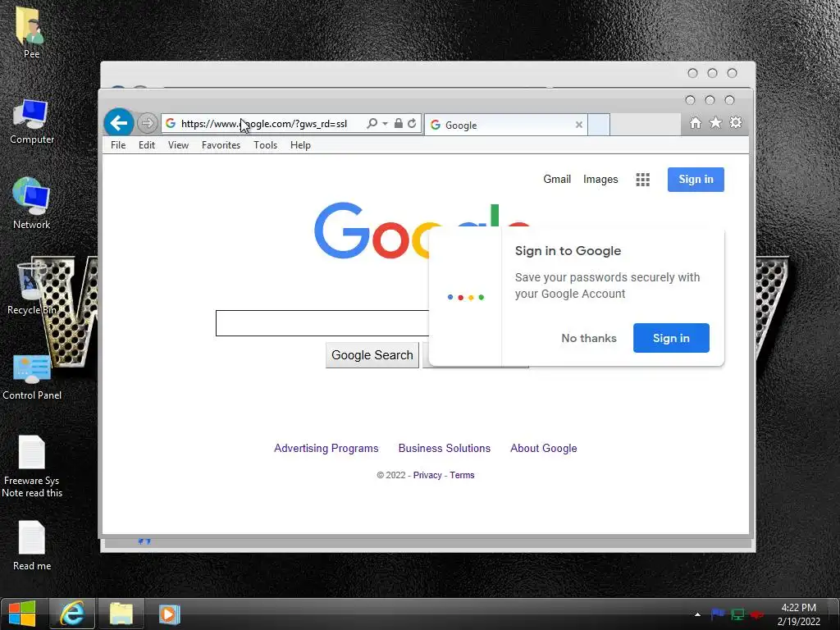The height and width of the screenshot is (630, 840).
Task: Open media player taskbar icon
Action: (169, 614)
